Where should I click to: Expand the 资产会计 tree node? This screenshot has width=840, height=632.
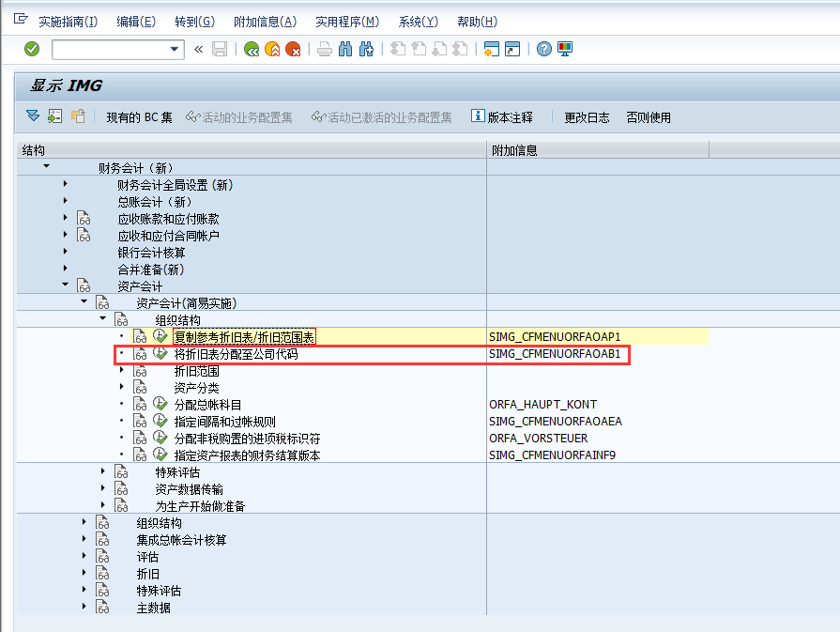(x=64, y=285)
